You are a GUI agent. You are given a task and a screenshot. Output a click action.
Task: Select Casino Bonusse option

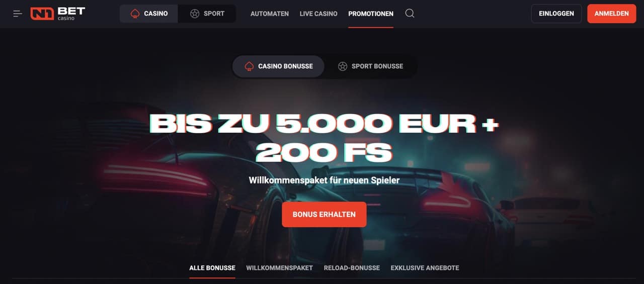(x=278, y=66)
